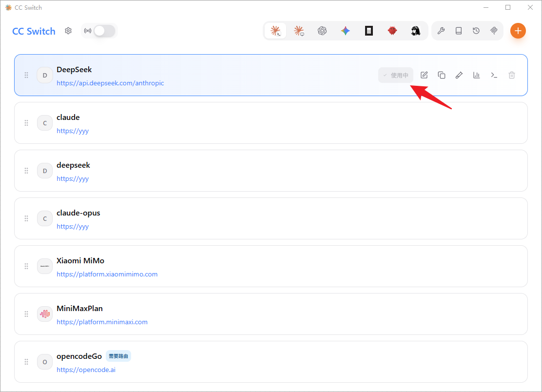
Task: View DeepSeek usage bar chart
Action: point(477,75)
